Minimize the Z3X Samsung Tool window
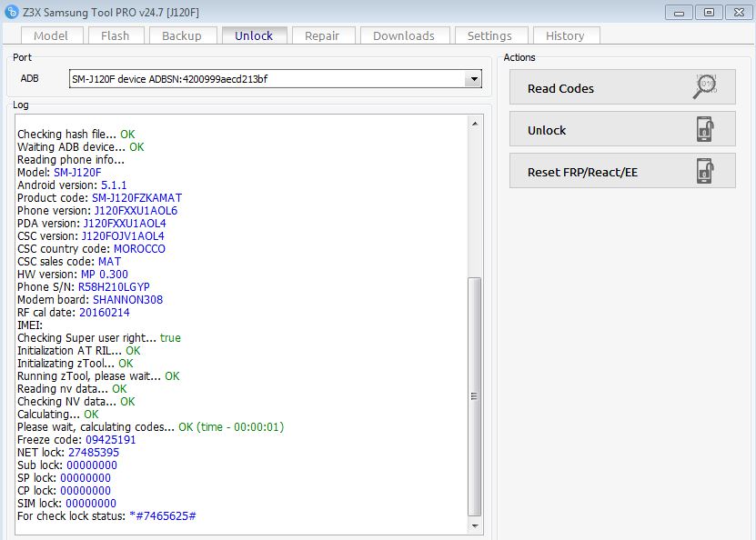 point(679,13)
